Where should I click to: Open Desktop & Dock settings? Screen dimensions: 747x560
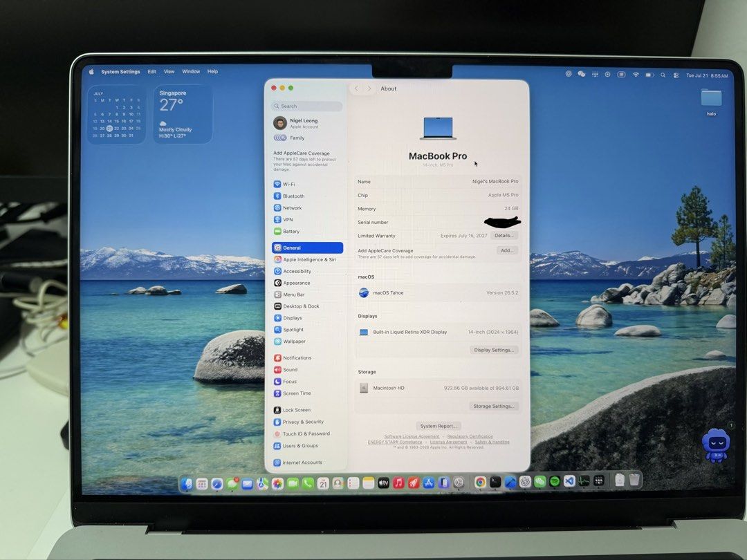pos(297,306)
